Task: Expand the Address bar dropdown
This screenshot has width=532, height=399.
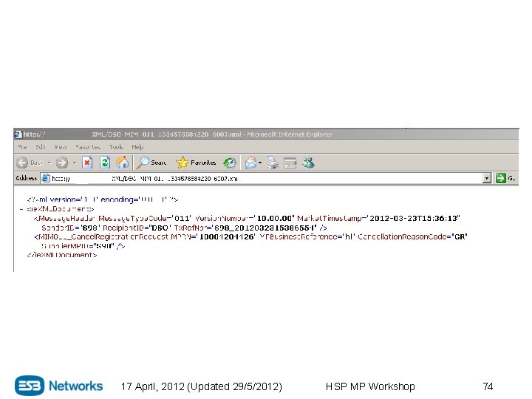Action: [487, 178]
